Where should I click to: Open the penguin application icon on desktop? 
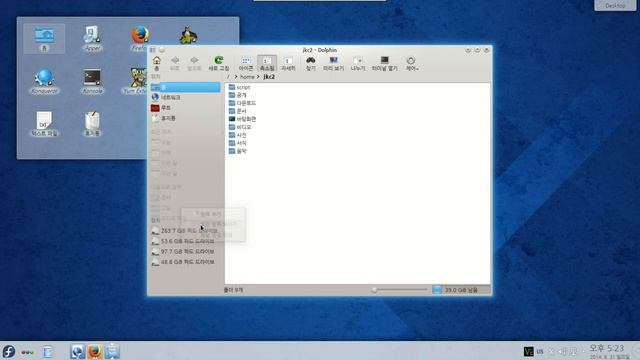coord(188,35)
